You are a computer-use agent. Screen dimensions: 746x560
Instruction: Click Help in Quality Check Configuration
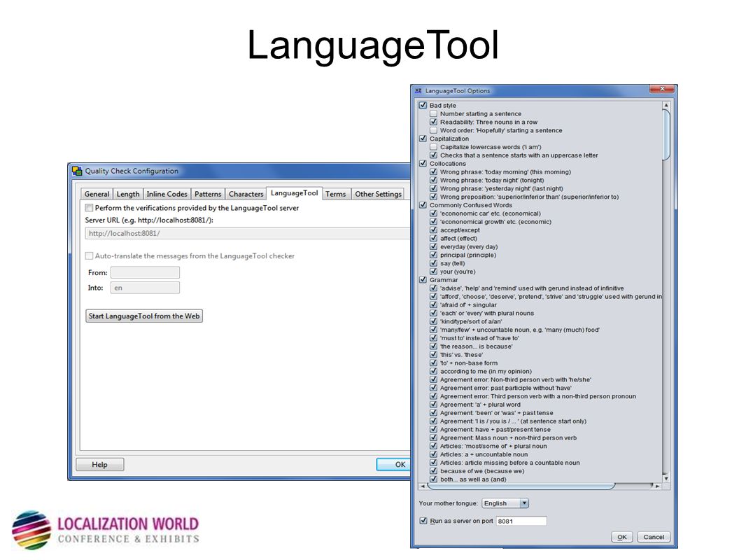click(x=100, y=464)
